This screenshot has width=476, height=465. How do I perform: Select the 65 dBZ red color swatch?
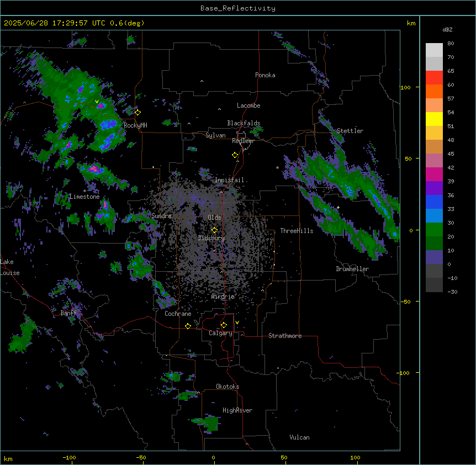click(434, 77)
